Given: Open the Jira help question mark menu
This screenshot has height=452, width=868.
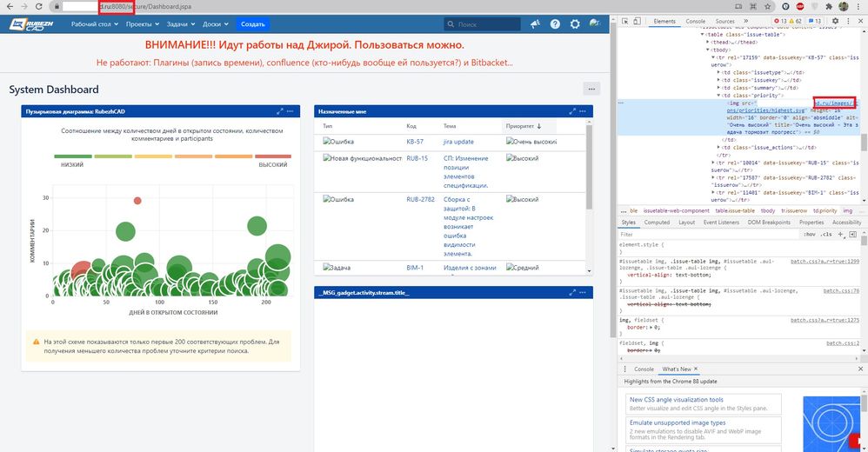Looking at the screenshot, I should click(555, 23).
